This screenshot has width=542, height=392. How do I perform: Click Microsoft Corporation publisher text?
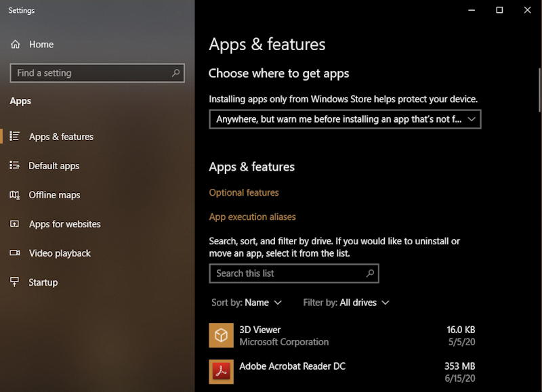(x=284, y=342)
